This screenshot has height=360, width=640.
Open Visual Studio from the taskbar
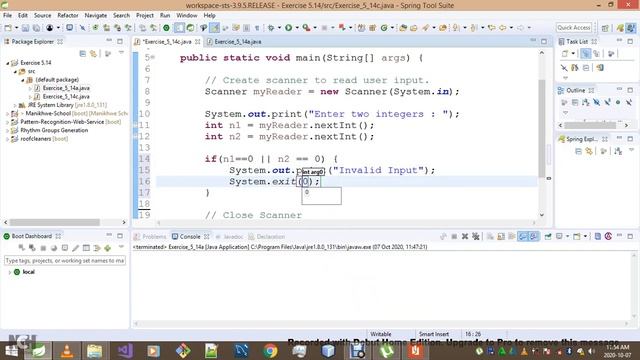[125, 351]
